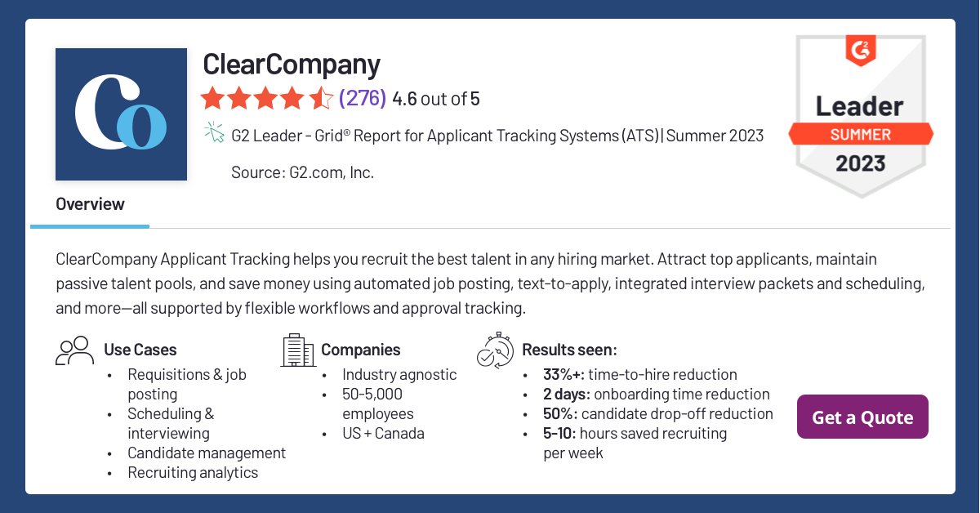Select the Recruiting analytics bullet item
This screenshot has height=513, width=980.
coord(193,472)
